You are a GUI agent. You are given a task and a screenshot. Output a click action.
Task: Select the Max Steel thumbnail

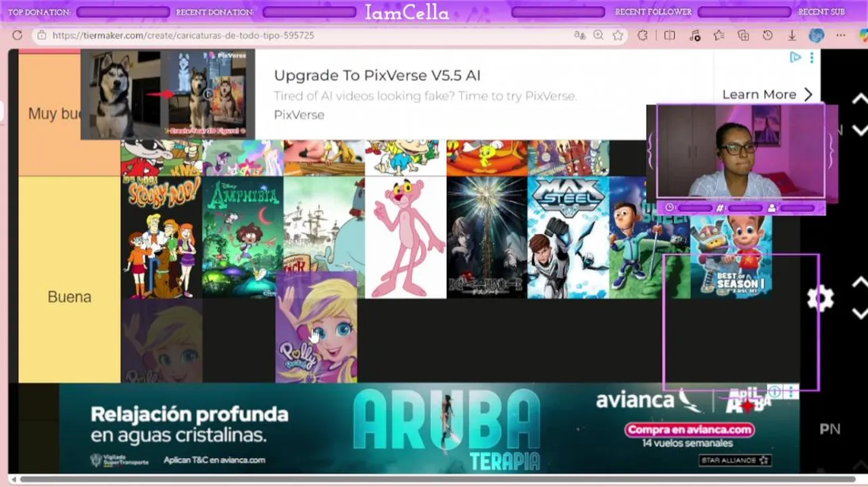click(568, 237)
